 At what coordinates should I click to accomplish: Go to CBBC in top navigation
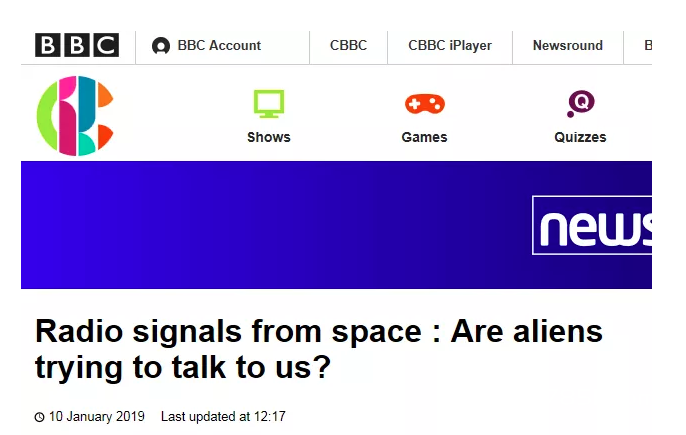pos(348,45)
